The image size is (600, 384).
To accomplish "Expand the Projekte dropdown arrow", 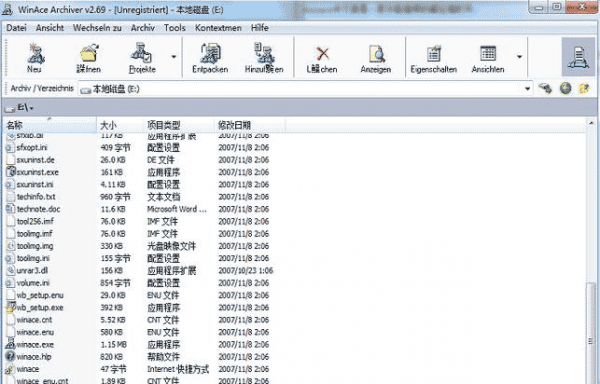I will click(174, 57).
